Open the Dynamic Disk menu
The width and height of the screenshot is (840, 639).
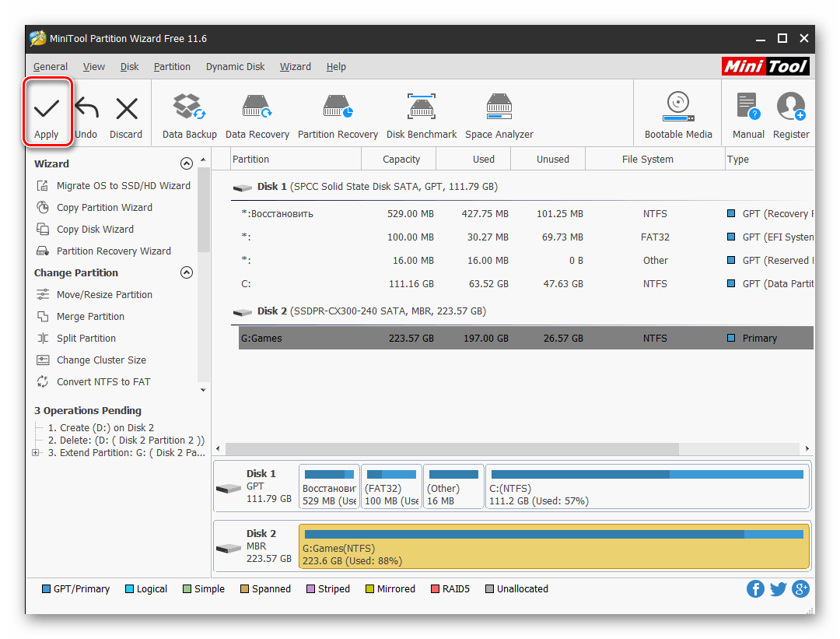click(x=235, y=67)
